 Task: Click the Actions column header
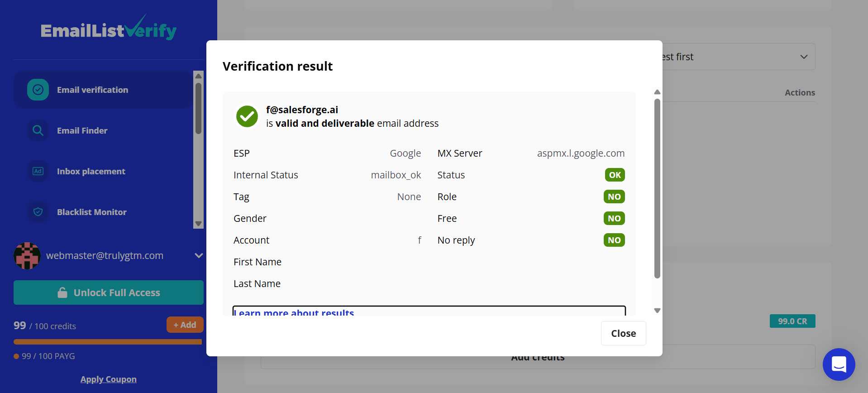click(800, 92)
